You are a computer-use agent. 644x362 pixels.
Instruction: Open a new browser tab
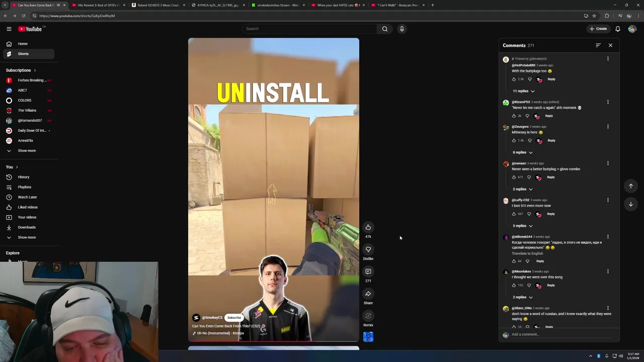pyautogui.click(x=433, y=5)
